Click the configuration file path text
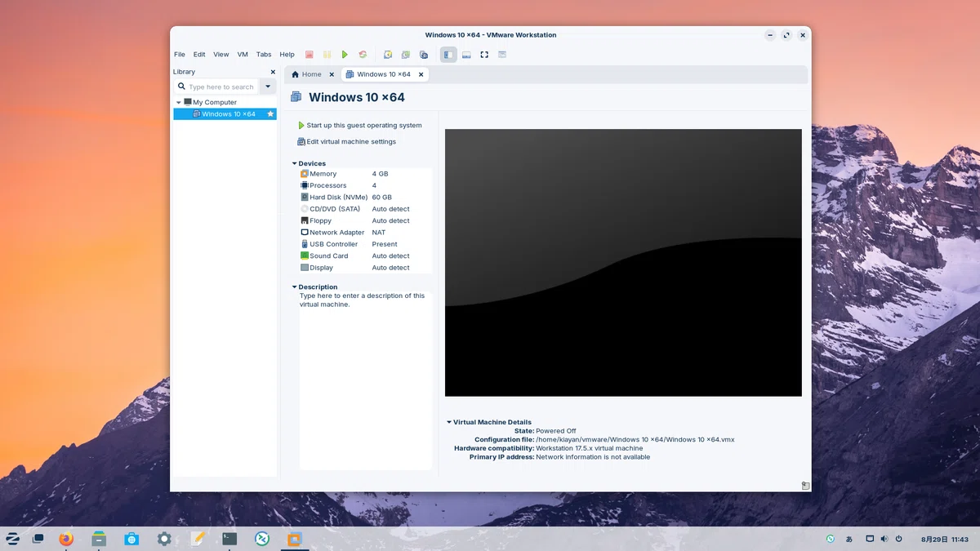 click(635, 440)
